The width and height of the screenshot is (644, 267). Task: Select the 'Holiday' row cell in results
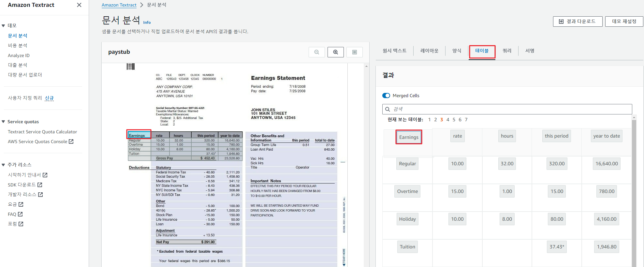click(407, 219)
